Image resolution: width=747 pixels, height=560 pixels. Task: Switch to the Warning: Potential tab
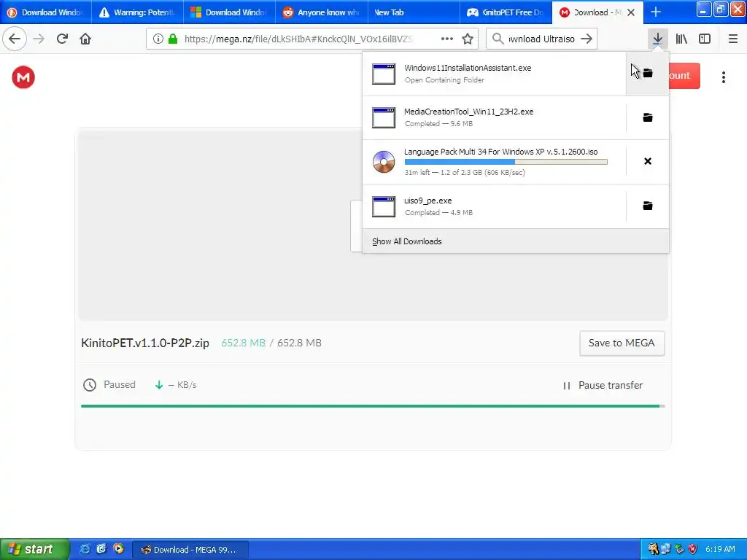(137, 12)
